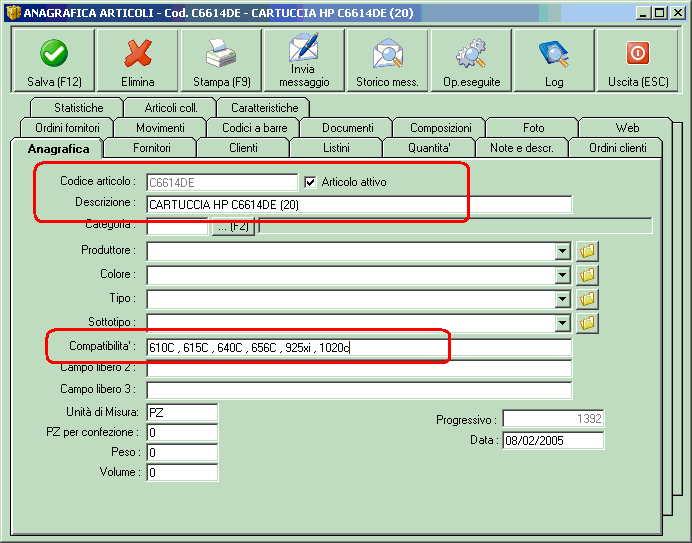Click the Categoria description read-only field

[x=455, y=226]
